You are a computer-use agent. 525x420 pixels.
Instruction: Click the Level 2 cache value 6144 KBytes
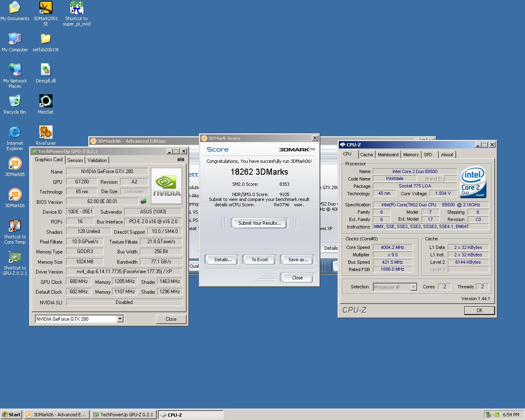click(x=468, y=262)
